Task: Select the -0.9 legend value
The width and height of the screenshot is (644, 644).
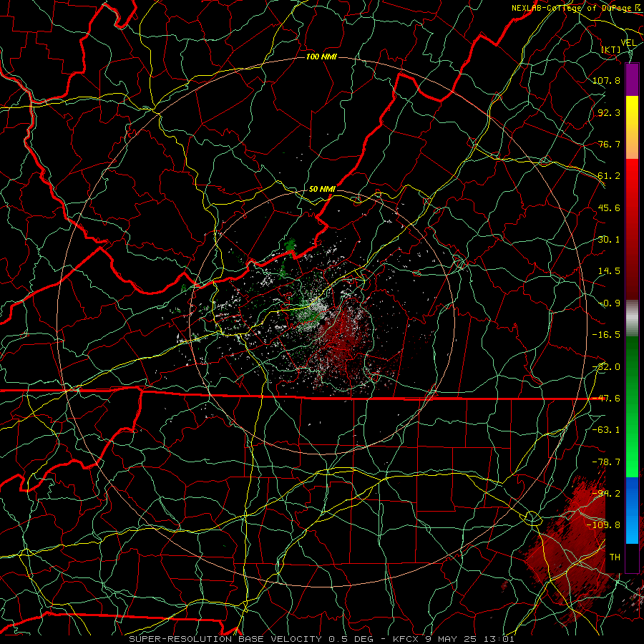Action: pyautogui.click(x=609, y=303)
